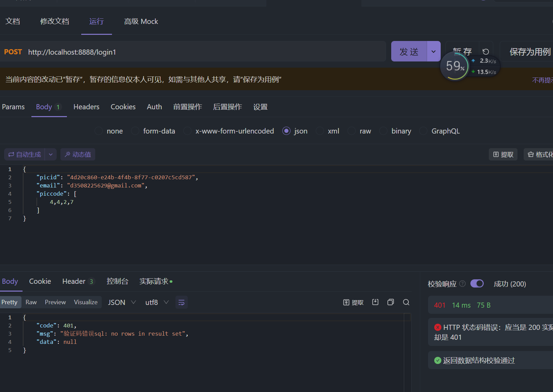Open the 控制台 tab
553x392 pixels.
117,281
